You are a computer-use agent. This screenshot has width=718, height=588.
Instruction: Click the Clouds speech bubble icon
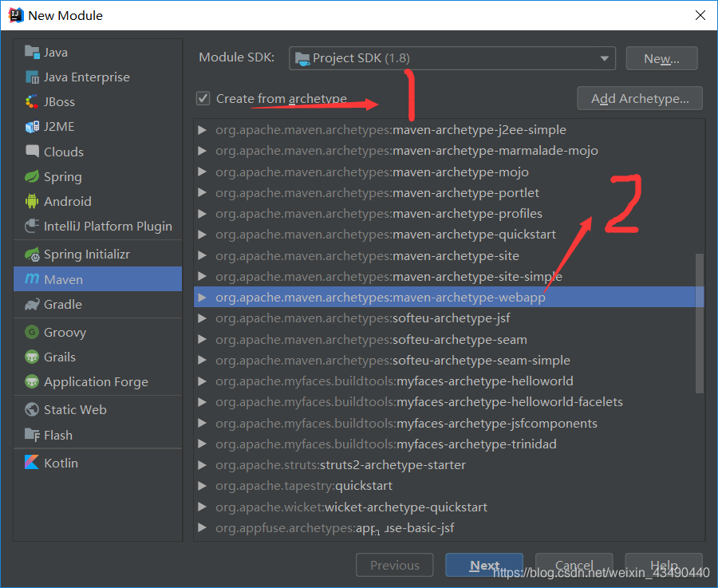(x=32, y=151)
